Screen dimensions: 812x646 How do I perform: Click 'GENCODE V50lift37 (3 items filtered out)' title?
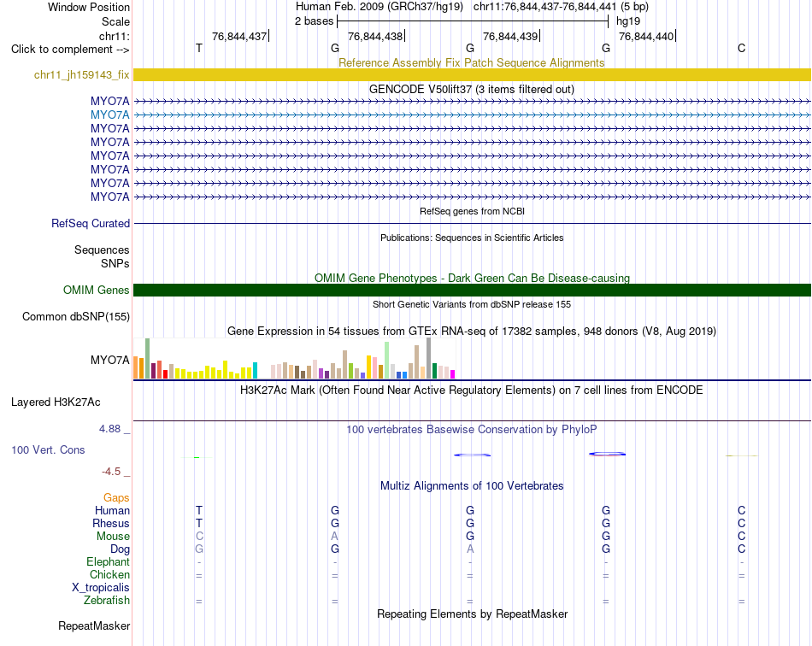point(472,89)
